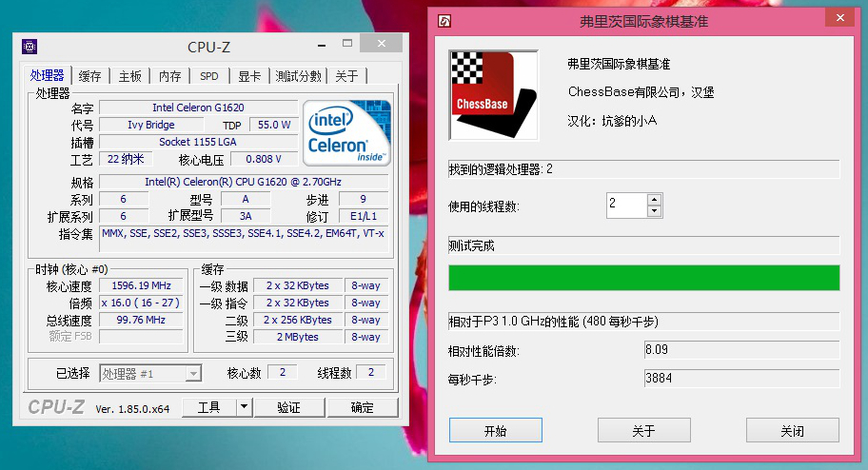Click the L2 cache value 2 x 256 KBytes
Image resolution: width=868 pixels, height=470 pixels.
(298, 320)
